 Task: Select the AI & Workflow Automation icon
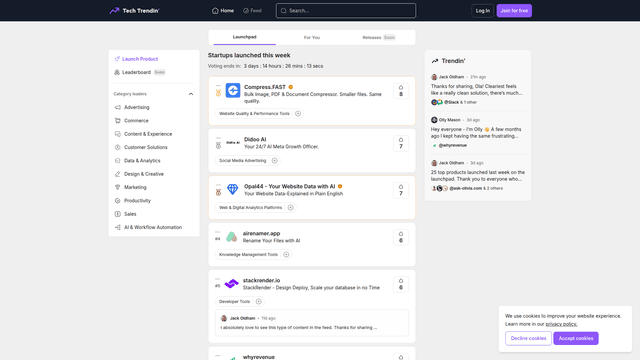click(x=118, y=227)
